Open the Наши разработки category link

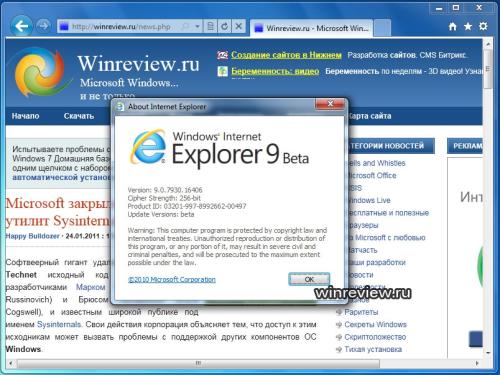(x=377, y=262)
